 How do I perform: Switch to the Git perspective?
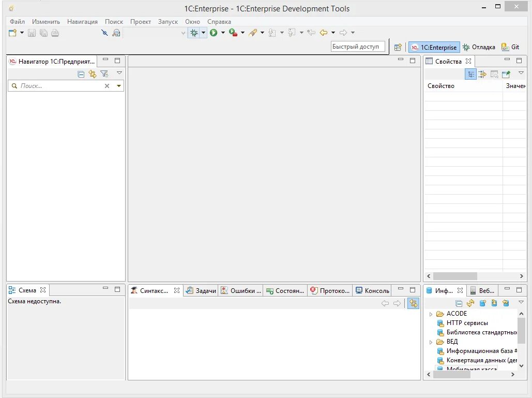click(x=511, y=47)
